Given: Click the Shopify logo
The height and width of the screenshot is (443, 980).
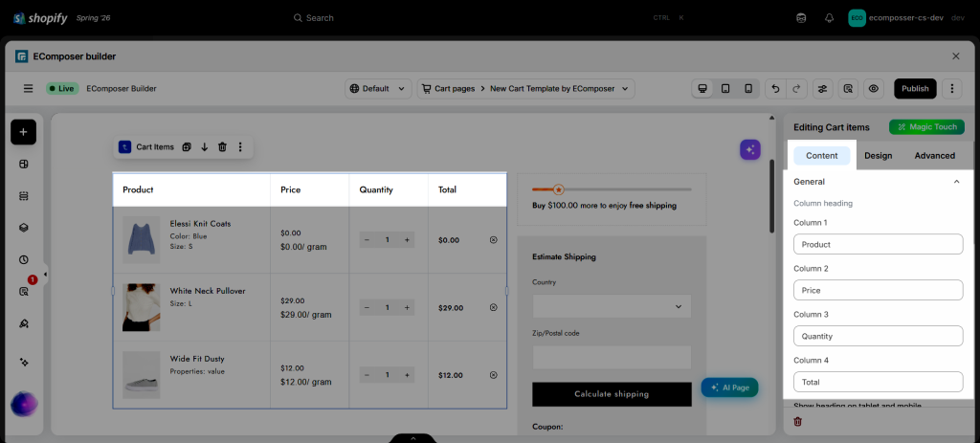Looking at the screenshot, I should click(40, 18).
